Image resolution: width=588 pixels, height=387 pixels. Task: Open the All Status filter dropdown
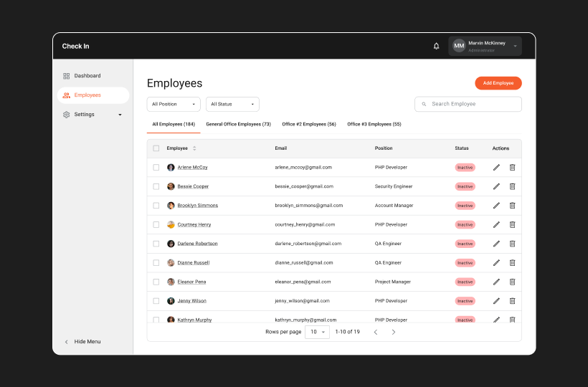coord(232,104)
